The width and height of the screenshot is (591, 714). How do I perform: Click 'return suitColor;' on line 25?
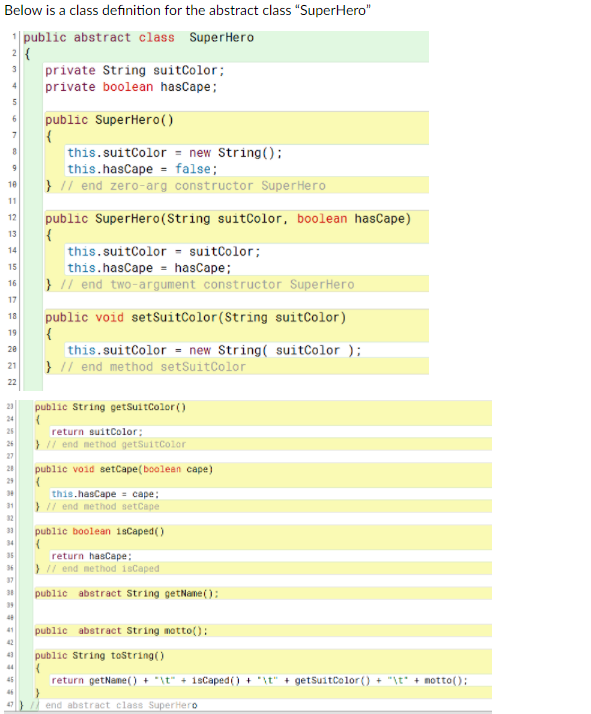pyautogui.click(x=97, y=432)
